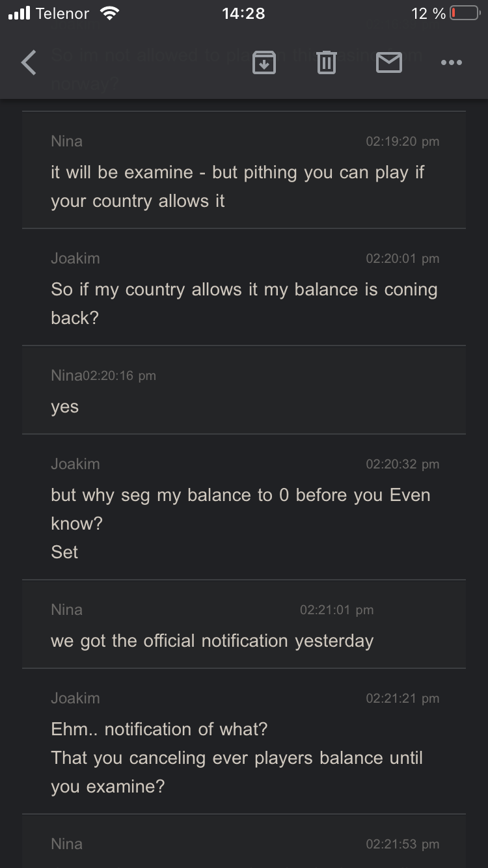Screen dimensions: 488x868
Task: Tap the Wi-Fi status icon
Action: tap(110, 14)
